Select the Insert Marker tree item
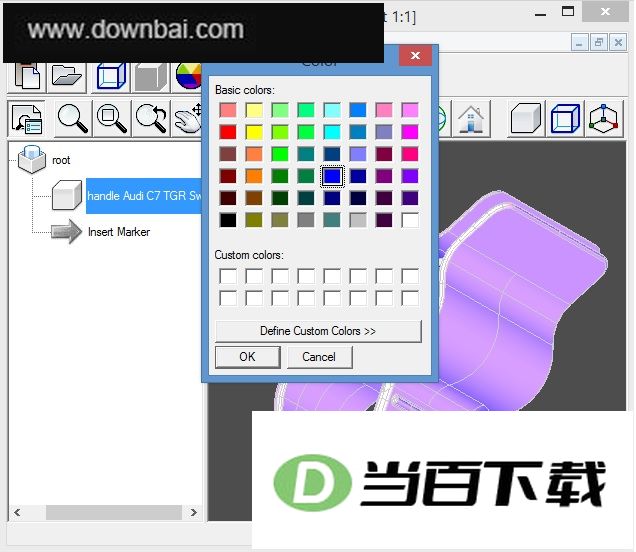 click(x=119, y=232)
